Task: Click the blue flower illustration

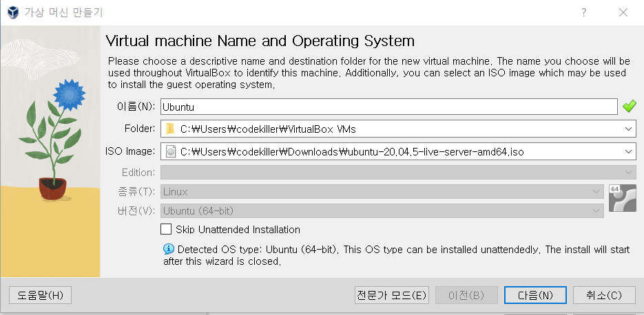Action: coord(70,95)
